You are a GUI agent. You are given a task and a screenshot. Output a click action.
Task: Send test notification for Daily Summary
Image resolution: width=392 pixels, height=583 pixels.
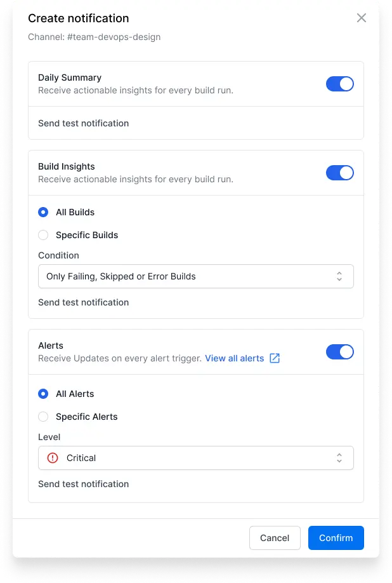click(x=84, y=123)
